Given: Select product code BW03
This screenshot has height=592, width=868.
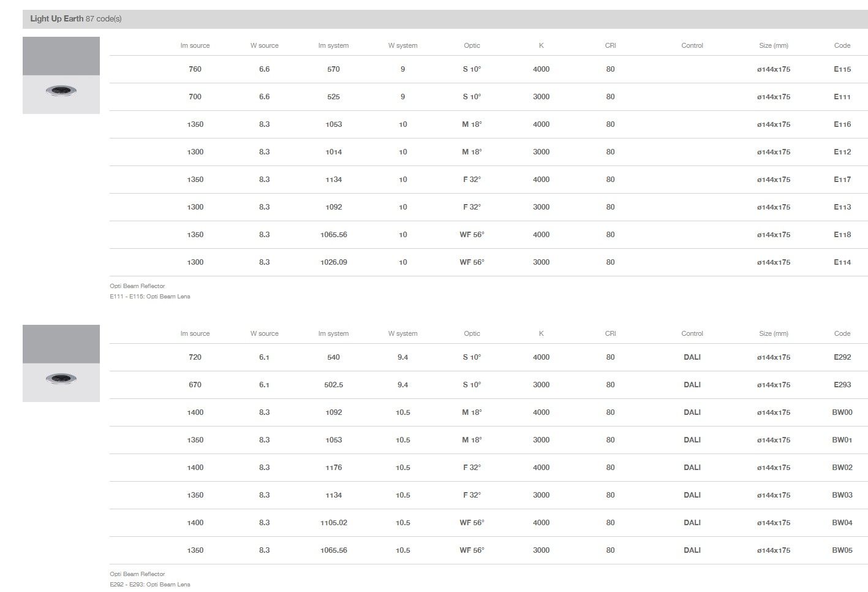Looking at the screenshot, I should [842, 495].
